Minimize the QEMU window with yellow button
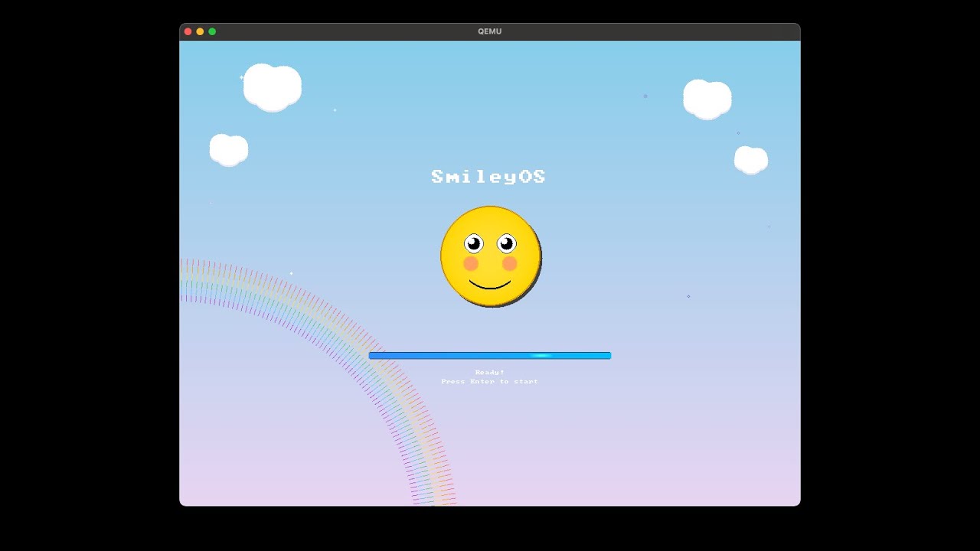The width and height of the screenshot is (980, 551). (201, 31)
